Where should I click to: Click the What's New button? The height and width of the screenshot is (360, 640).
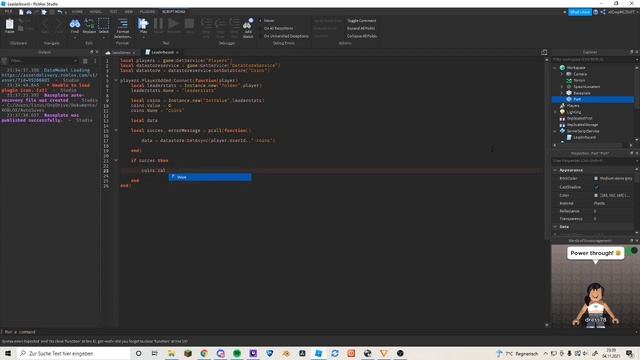(580, 12)
